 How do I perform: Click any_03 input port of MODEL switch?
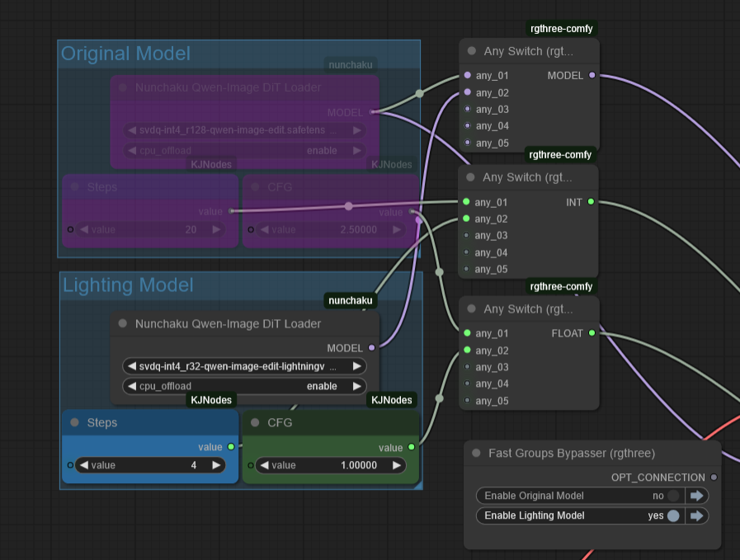[x=467, y=109]
